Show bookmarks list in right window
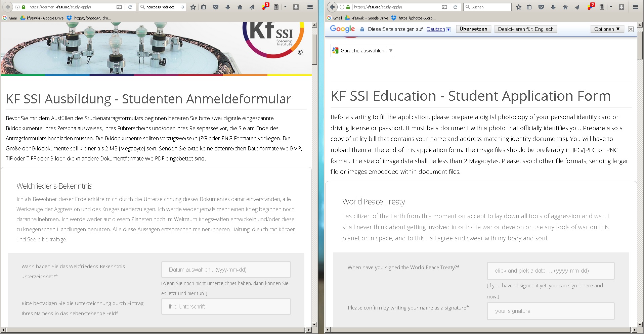The width and height of the screenshot is (644, 334). [x=529, y=7]
